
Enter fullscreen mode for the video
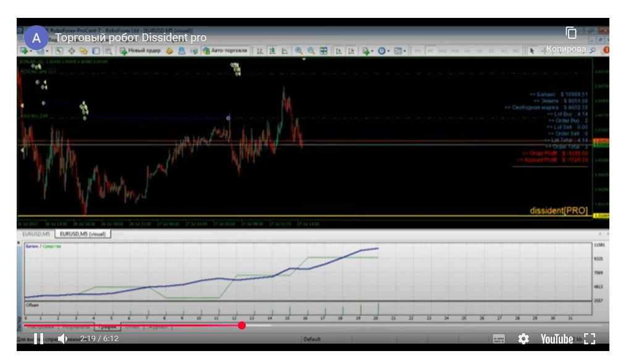click(x=590, y=339)
